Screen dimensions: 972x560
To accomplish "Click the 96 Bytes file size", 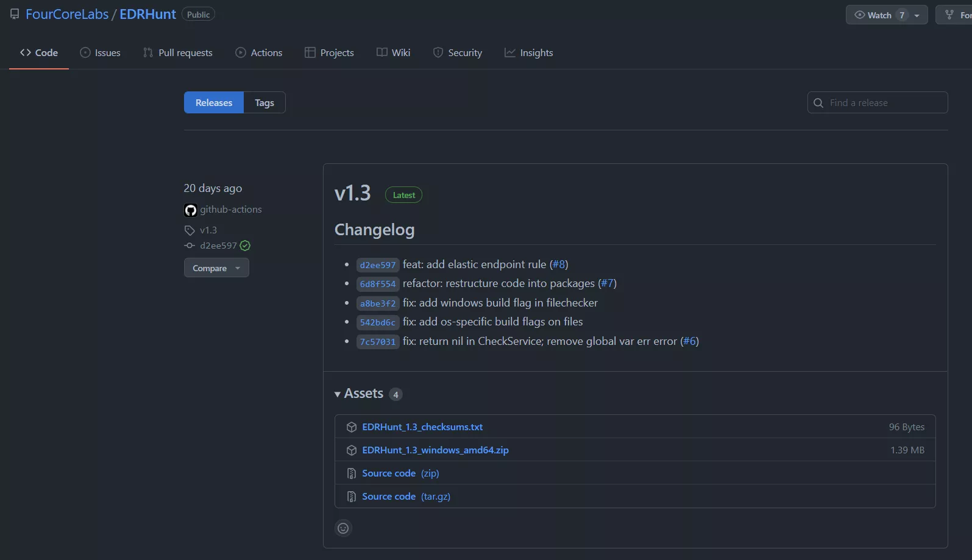I will pos(906,427).
